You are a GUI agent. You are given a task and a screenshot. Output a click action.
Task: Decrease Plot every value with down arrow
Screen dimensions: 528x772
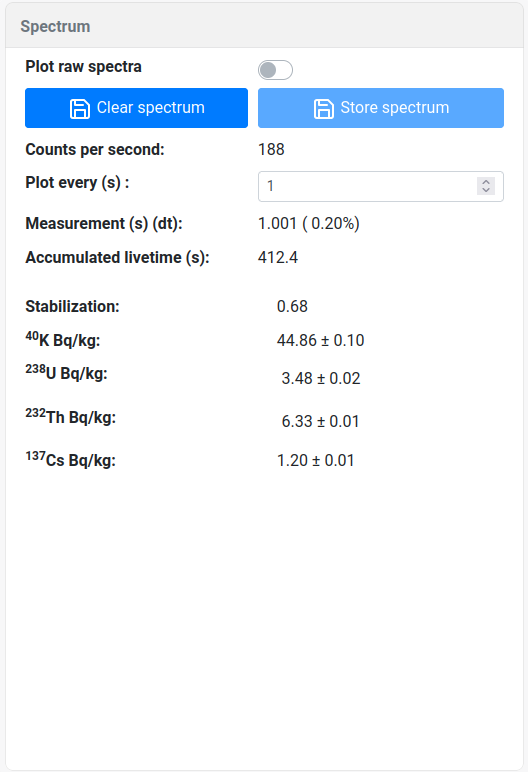[x=486, y=191]
